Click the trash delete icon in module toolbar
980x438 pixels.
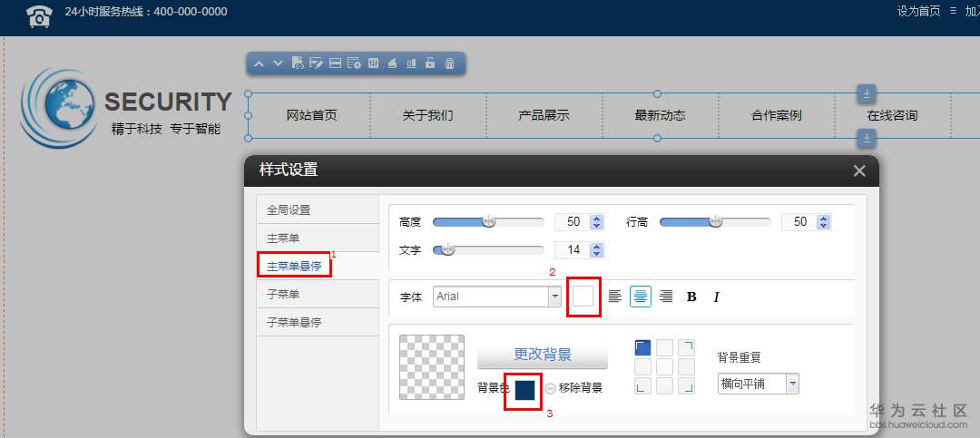coord(449,63)
